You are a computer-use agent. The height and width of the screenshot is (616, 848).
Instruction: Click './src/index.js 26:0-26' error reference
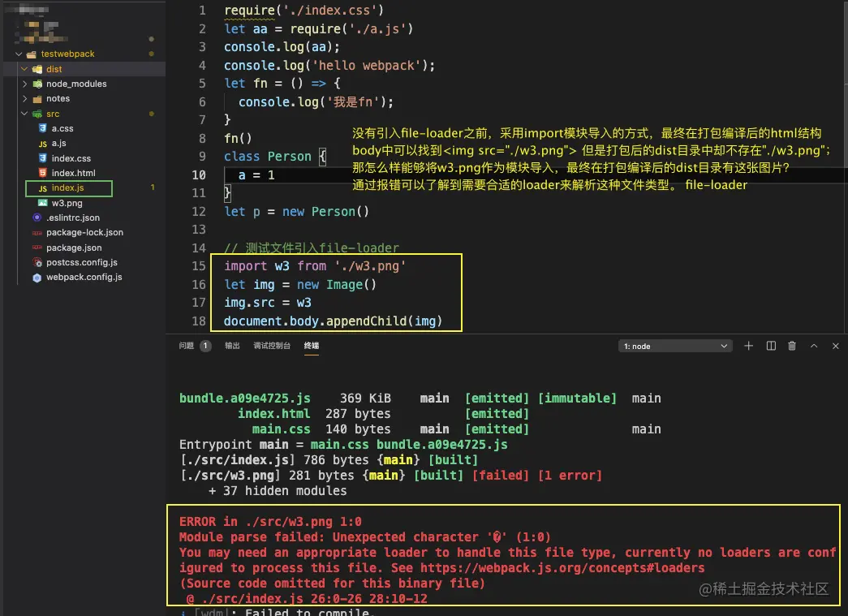[307, 599]
